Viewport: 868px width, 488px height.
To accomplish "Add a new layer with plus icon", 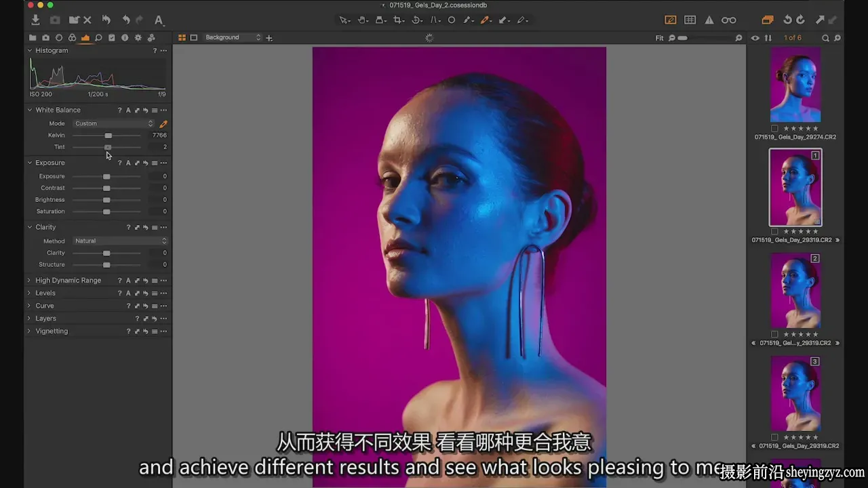I will click(269, 38).
